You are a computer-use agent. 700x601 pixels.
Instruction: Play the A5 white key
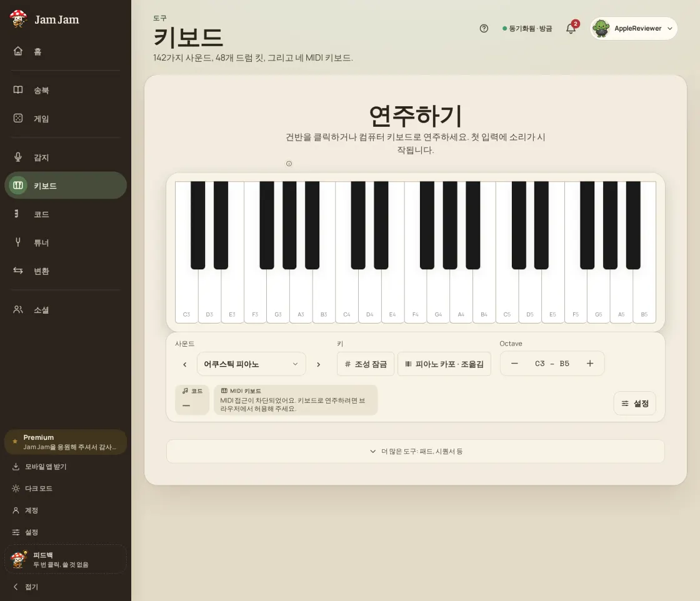[x=621, y=297]
